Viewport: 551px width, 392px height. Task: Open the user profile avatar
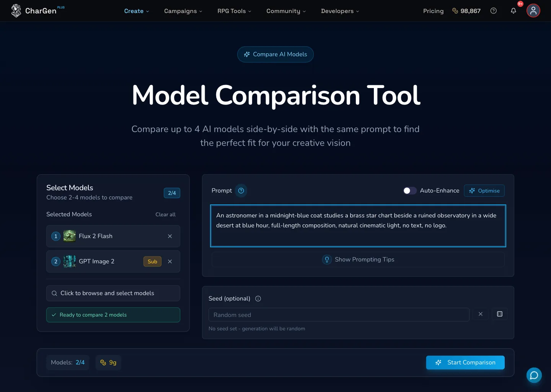point(533,11)
